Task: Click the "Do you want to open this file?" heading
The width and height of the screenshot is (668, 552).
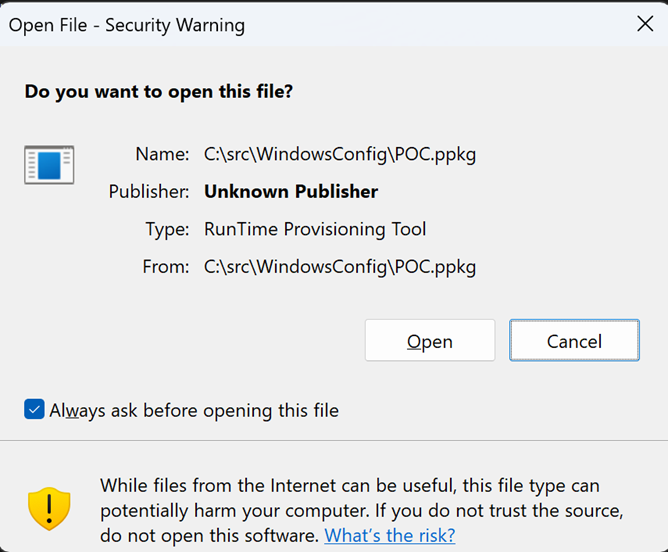Action: click(159, 92)
